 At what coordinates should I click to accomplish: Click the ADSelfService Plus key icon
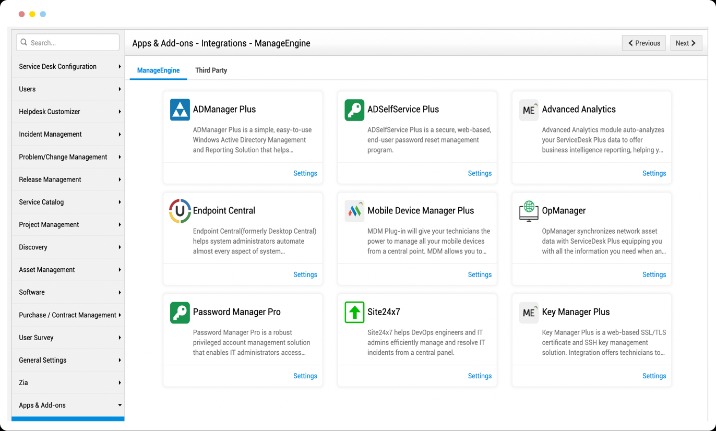click(354, 110)
